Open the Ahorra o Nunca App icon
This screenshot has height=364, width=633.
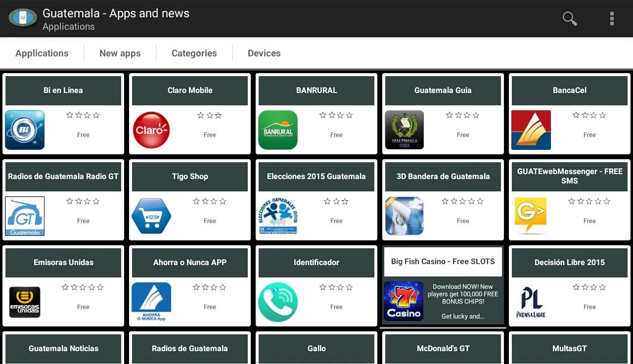point(151,302)
